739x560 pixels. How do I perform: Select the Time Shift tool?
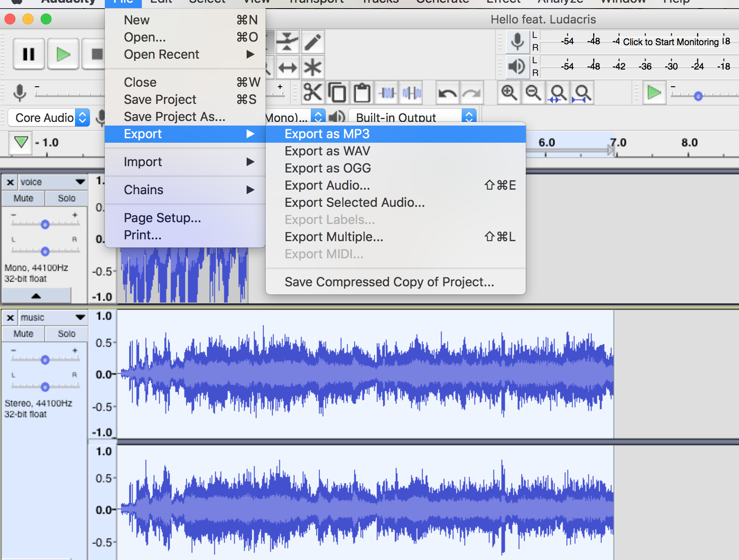click(287, 68)
